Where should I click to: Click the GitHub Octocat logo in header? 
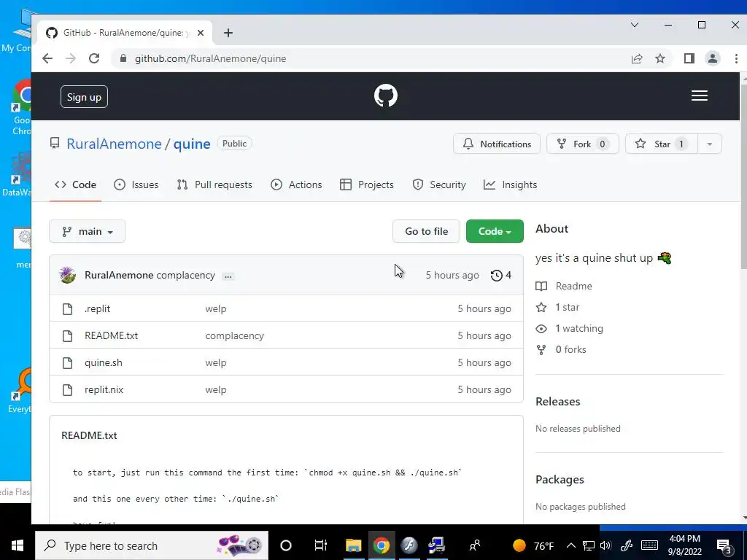click(385, 96)
